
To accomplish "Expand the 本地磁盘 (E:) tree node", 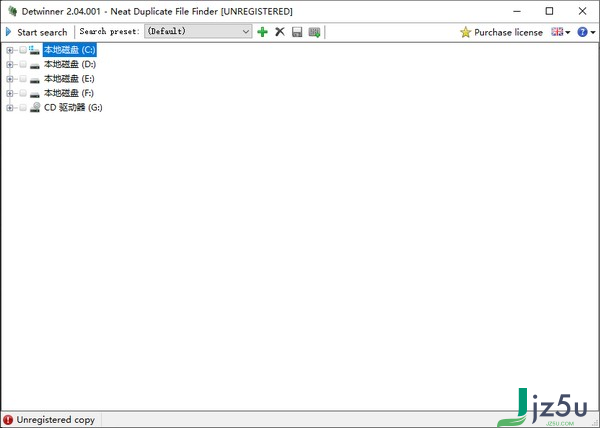I will coord(10,79).
